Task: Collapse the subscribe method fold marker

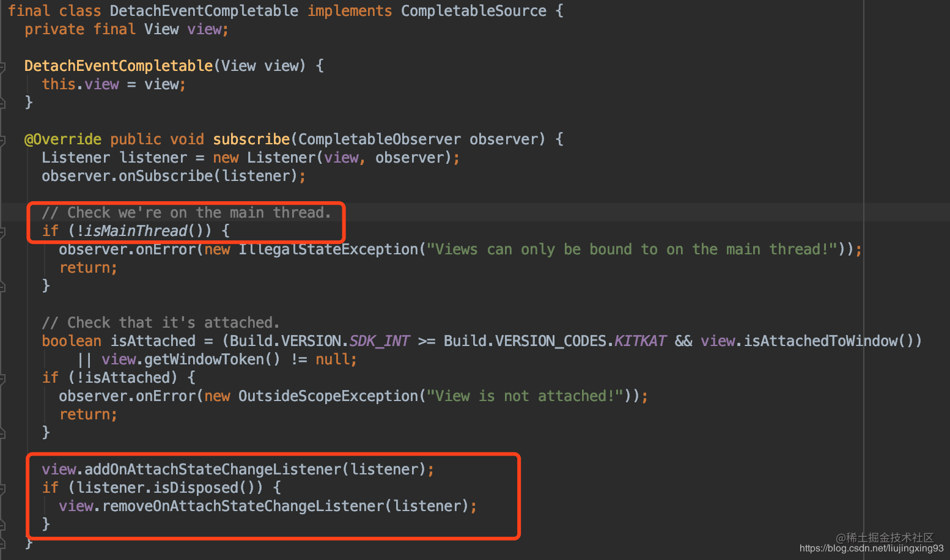Action: 2,140
